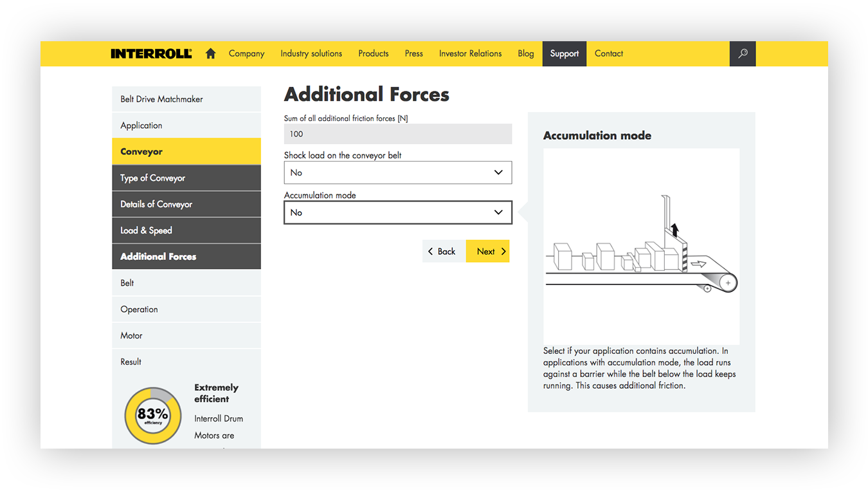Open Load & Speed step
The height and width of the screenshot is (493, 868).
tap(186, 230)
